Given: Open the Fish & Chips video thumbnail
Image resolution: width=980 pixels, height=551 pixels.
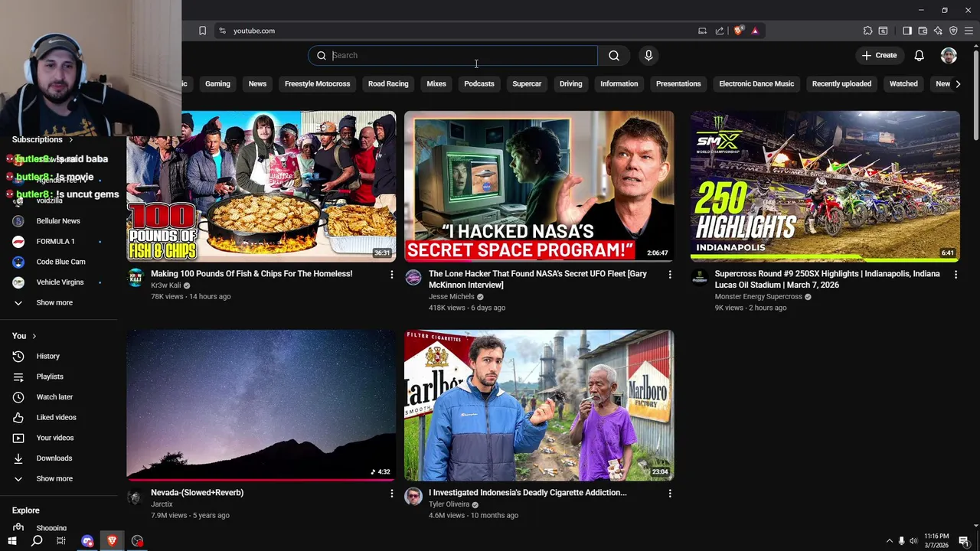Looking at the screenshot, I should pos(261,187).
